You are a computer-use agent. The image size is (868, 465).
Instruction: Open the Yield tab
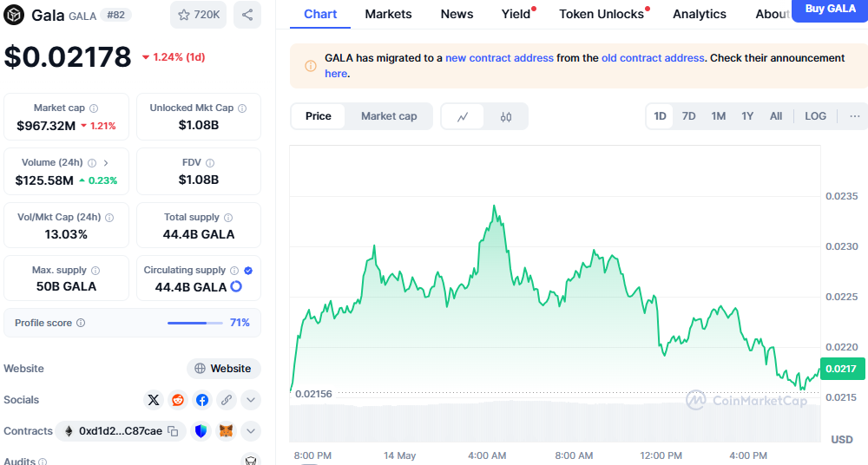coord(517,15)
